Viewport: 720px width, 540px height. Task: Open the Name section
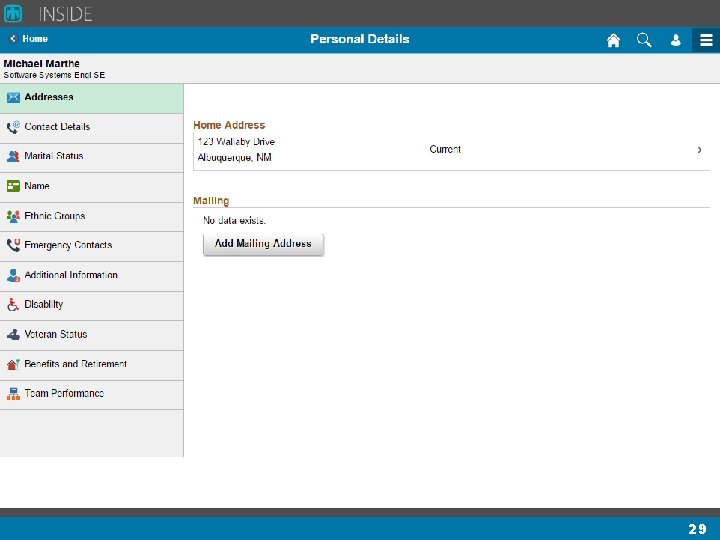click(91, 187)
